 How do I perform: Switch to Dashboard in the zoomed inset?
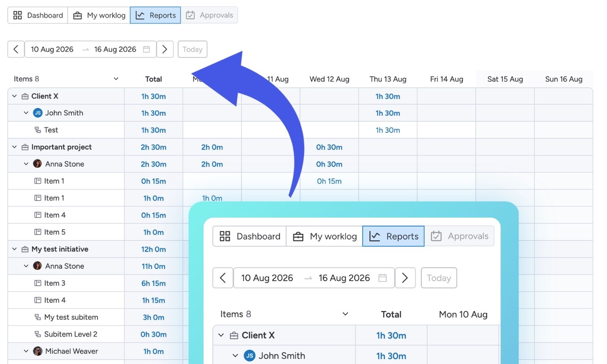click(x=250, y=236)
